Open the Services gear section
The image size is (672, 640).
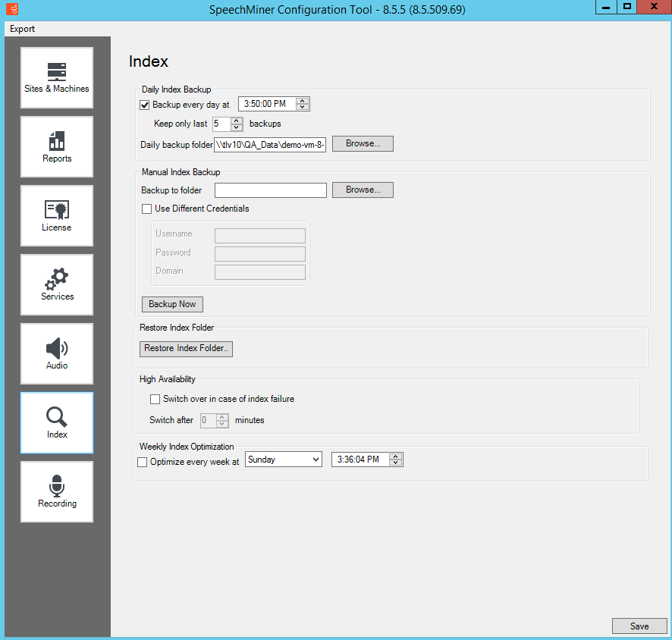click(57, 284)
